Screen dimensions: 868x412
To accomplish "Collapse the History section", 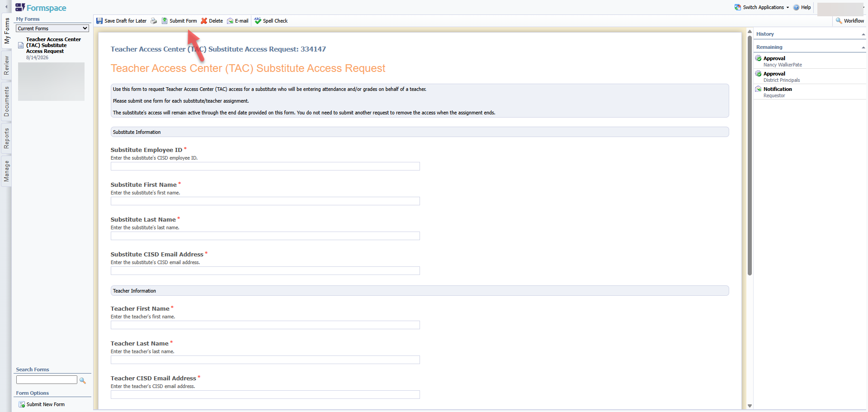I will click(x=863, y=34).
